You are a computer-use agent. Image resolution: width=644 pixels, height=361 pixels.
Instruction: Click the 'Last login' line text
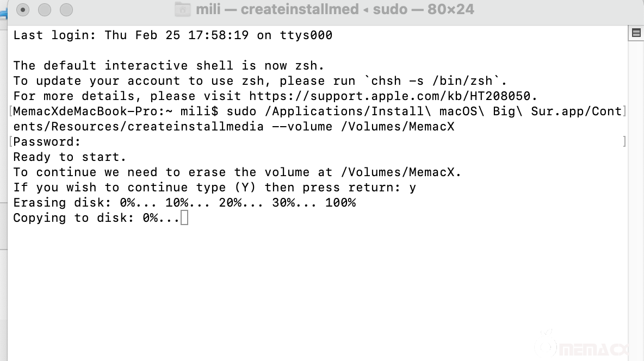[172, 35]
